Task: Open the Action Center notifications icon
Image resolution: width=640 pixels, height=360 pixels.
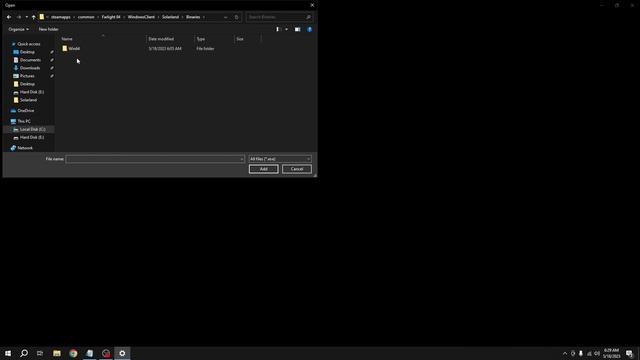Action: tap(629, 353)
